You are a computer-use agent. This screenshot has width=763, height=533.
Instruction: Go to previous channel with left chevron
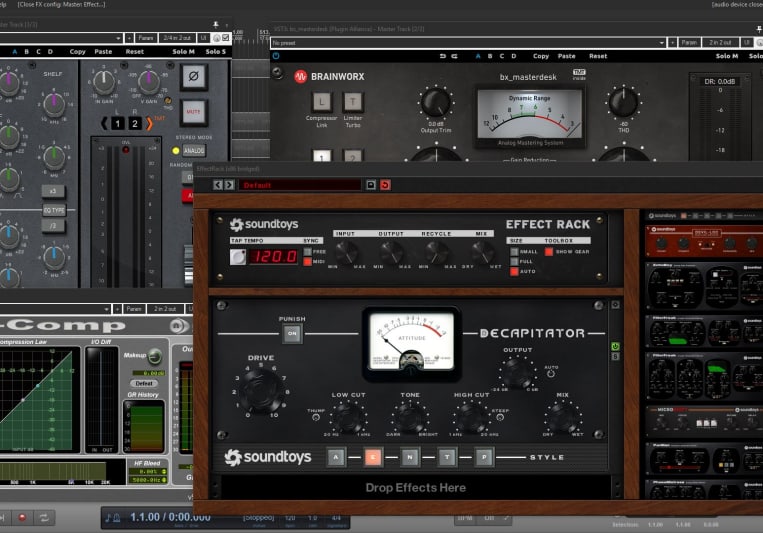coord(104,124)
